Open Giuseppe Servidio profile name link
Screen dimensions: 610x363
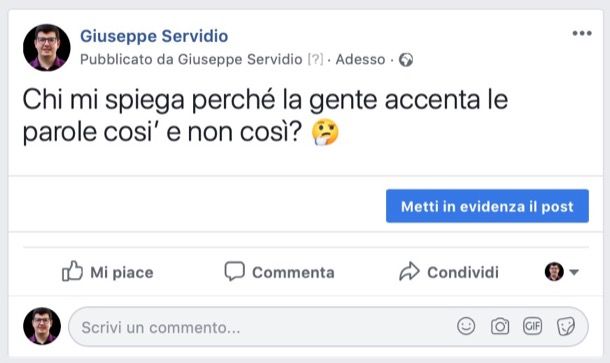154,36
